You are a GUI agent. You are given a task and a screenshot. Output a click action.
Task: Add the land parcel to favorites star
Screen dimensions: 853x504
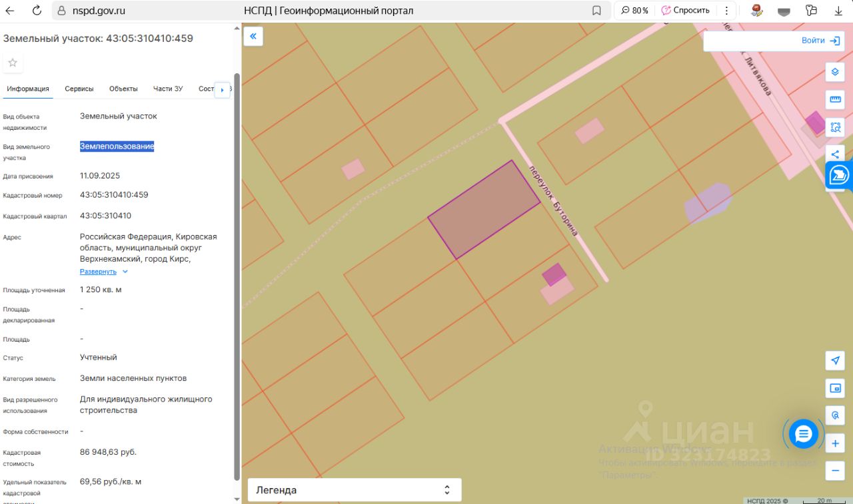click(13, 63)
